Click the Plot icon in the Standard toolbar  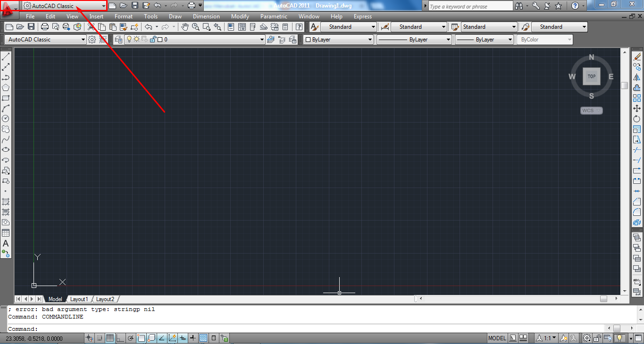45,27
